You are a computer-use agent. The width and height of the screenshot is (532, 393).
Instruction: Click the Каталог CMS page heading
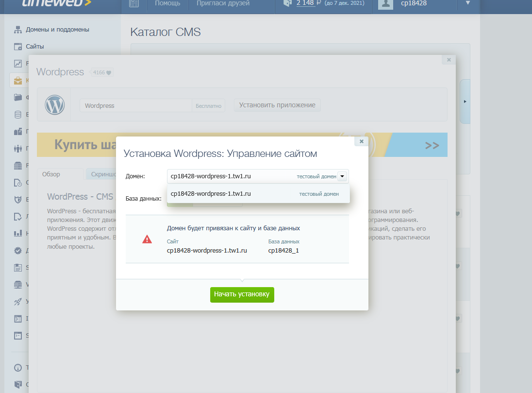coord(166,32)
